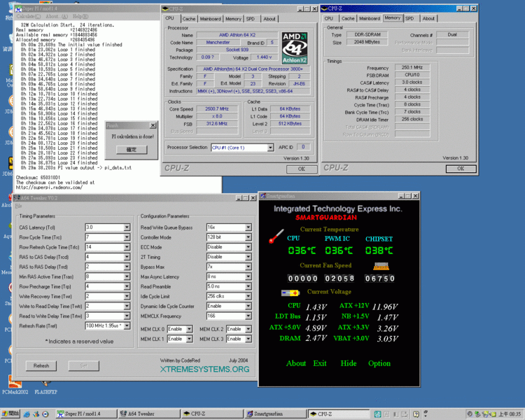Open the 2T Timing dropdown

tap(248, 257)
